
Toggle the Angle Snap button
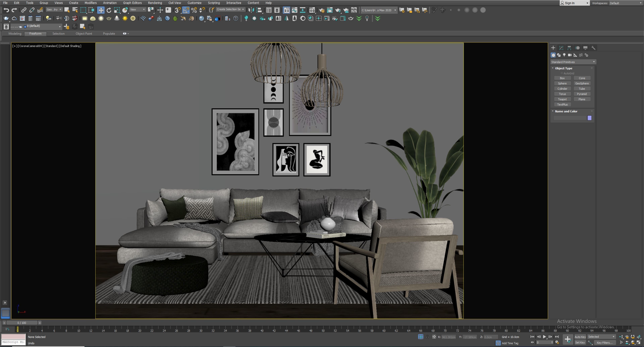186,10
